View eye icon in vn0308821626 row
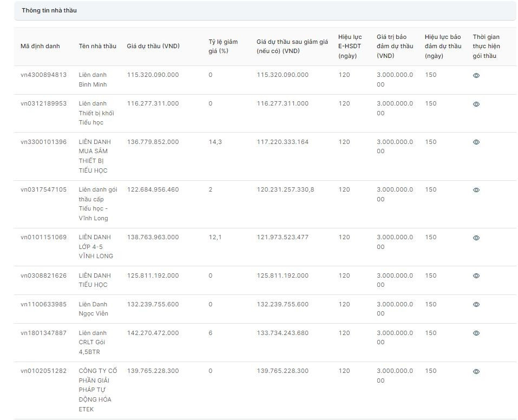The width and height of the screenshot is (518, 420). 476,276
